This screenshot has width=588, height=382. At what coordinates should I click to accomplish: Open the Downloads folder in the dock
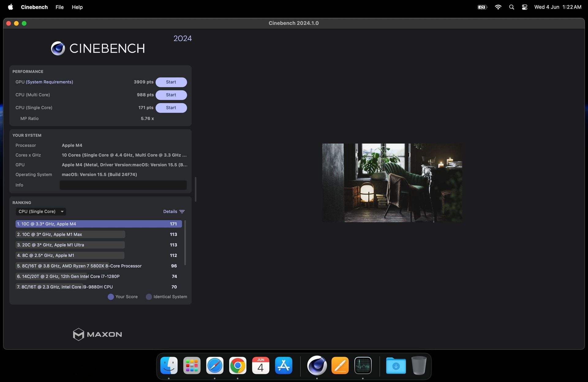point(396,365)
